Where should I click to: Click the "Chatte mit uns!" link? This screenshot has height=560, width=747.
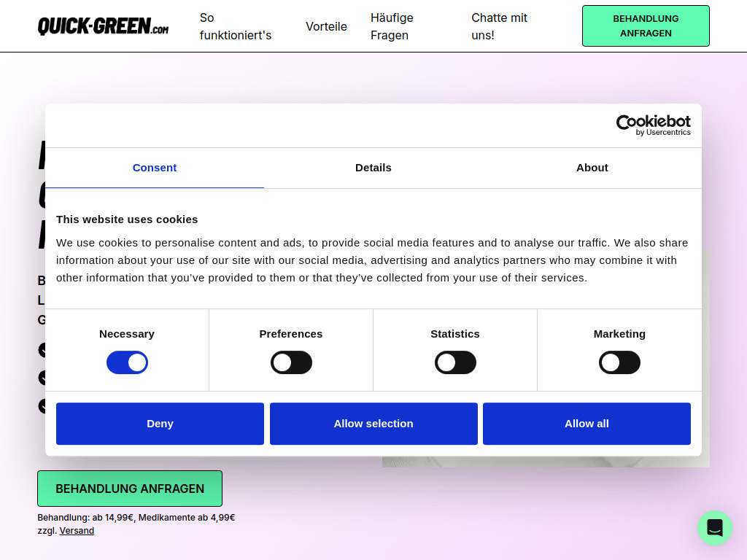pos(498,26)
